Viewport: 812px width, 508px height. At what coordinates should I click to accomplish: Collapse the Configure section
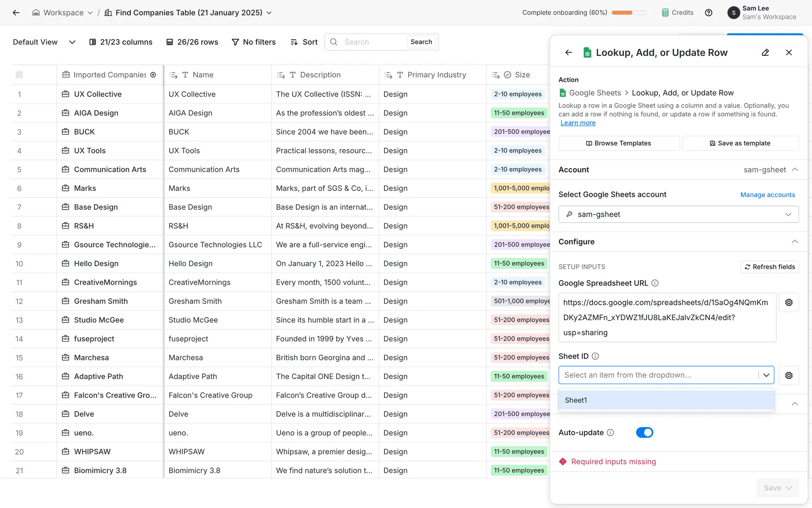(794, 242)
